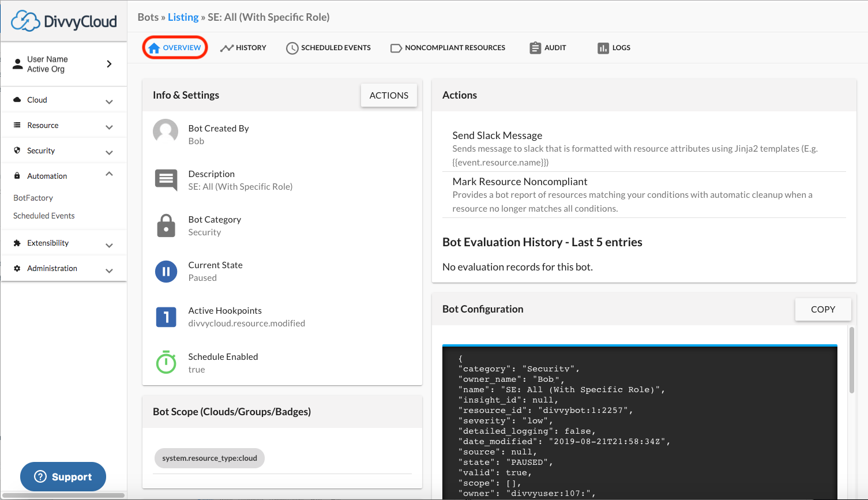Viewport: 868px width, 500px height.
Task: Select the Security menu item
Action: tap(63, 151)
